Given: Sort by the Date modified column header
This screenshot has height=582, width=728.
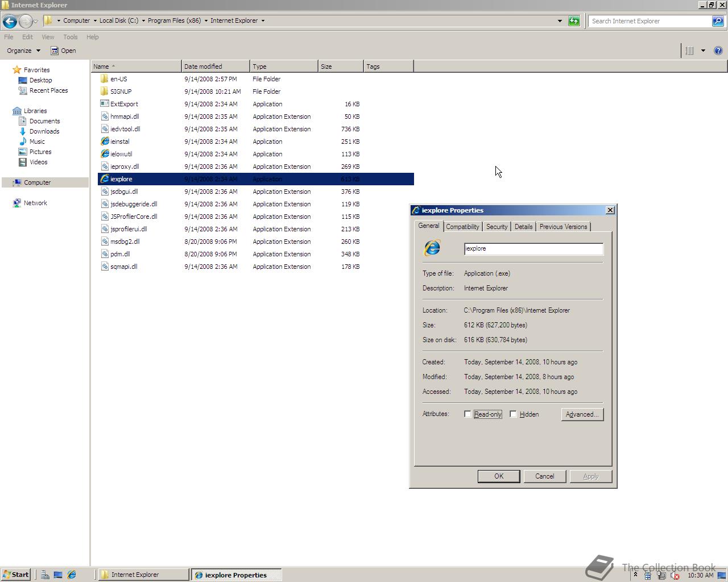Looking at the screenshot, I should [x=216, y=66].
